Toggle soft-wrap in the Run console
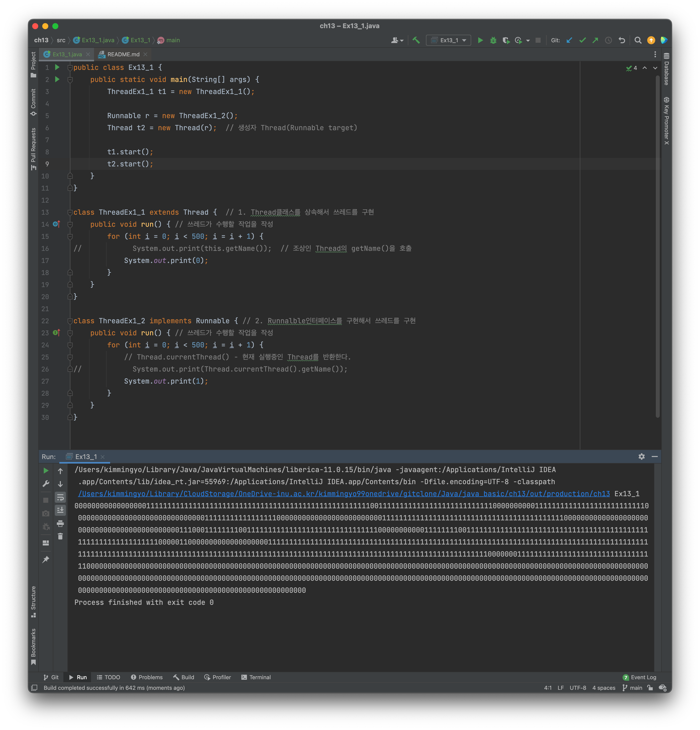This screenshot has height=730, width=700. [x=60, y=497]
